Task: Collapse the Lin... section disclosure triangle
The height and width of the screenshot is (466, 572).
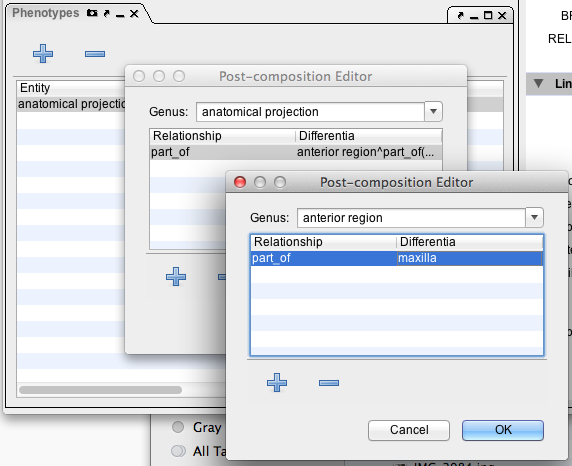Action: point(538,83)
